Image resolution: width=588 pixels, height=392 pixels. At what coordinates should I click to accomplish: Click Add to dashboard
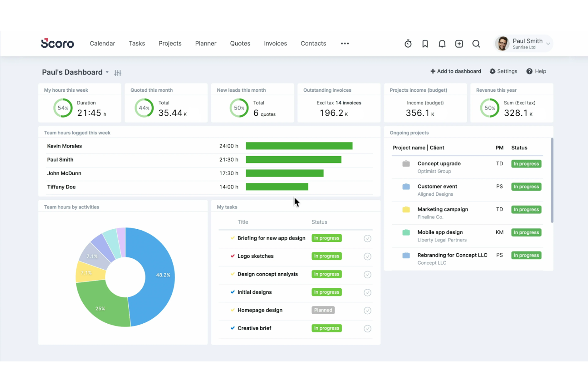(x=455, y=71)
